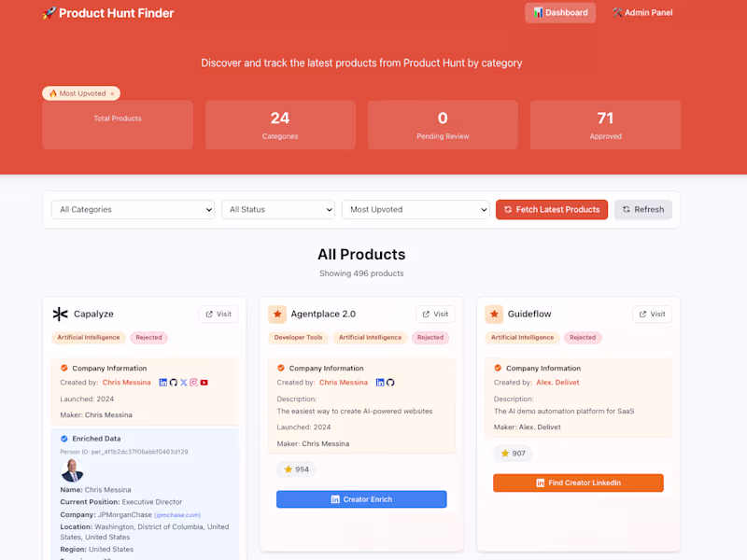The width and height of the screenshot is (747, 560).
Task: Click 'Maker: Alex. Delivet' text
Action: point(527,427)
